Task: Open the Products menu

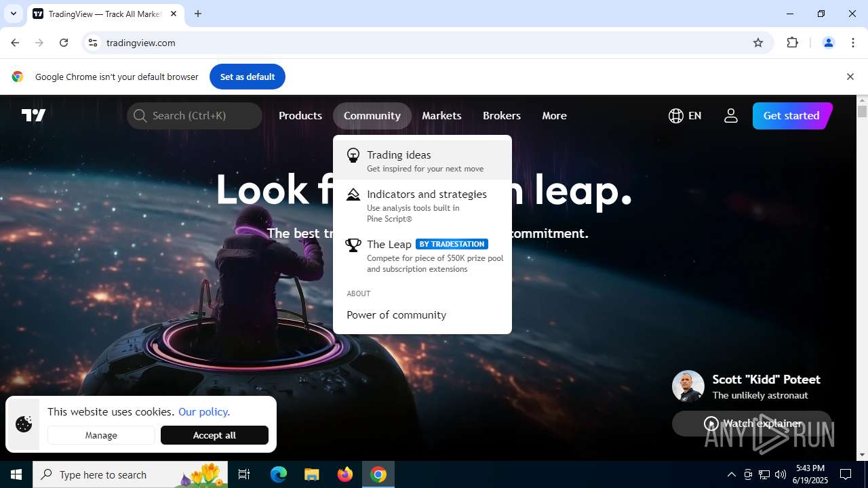Action: [x=300, y=116]
